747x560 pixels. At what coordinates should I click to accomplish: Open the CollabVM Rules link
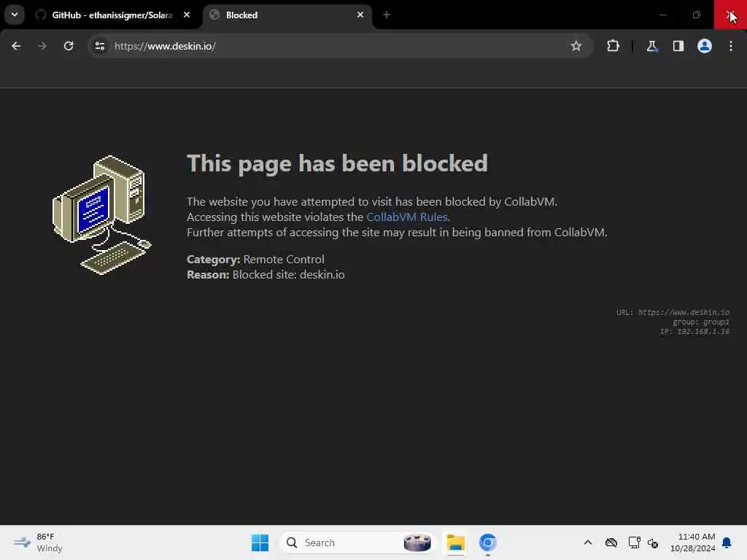pyautogui.click(x=406, y=217)
